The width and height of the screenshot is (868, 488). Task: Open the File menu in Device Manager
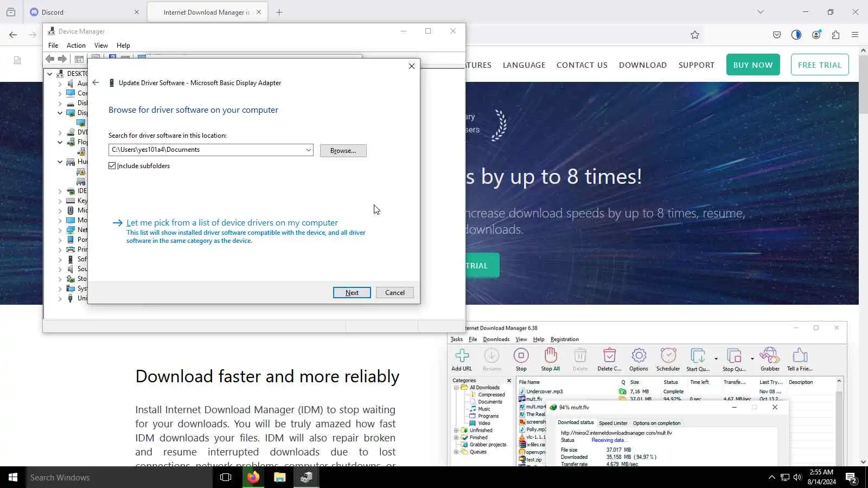pyautogui.click(x=53, y=46)
